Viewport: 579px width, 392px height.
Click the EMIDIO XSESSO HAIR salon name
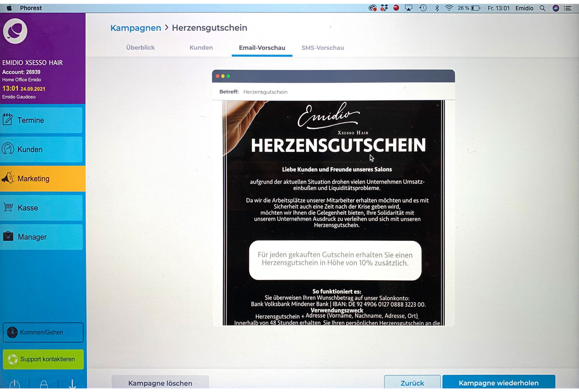(33, 63)
